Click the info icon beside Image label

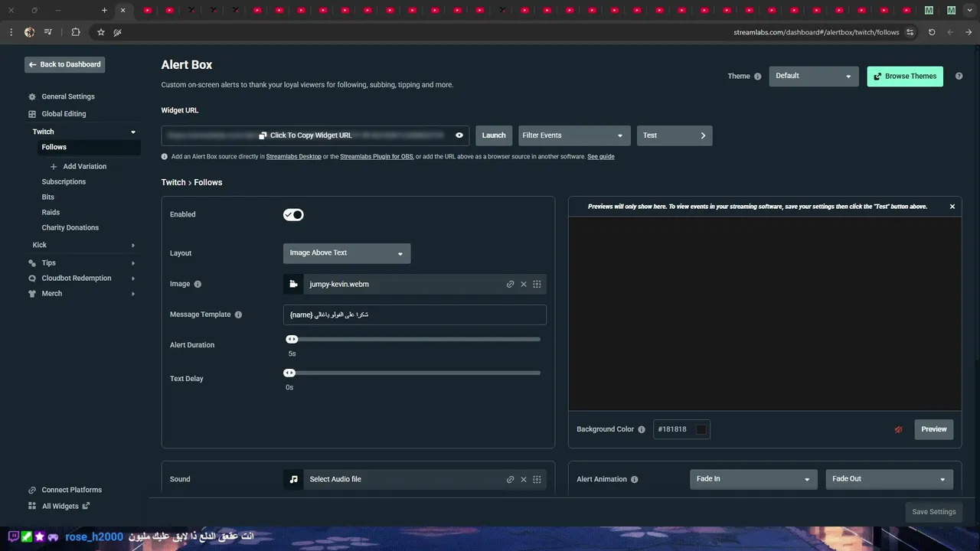click(x=198, y=284)
